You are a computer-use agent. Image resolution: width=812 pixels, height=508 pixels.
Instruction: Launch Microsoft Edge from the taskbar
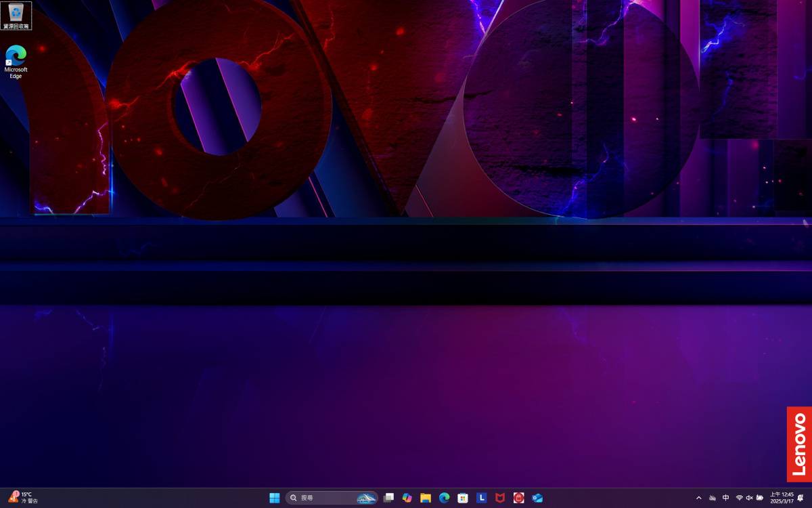coord(444,498)
